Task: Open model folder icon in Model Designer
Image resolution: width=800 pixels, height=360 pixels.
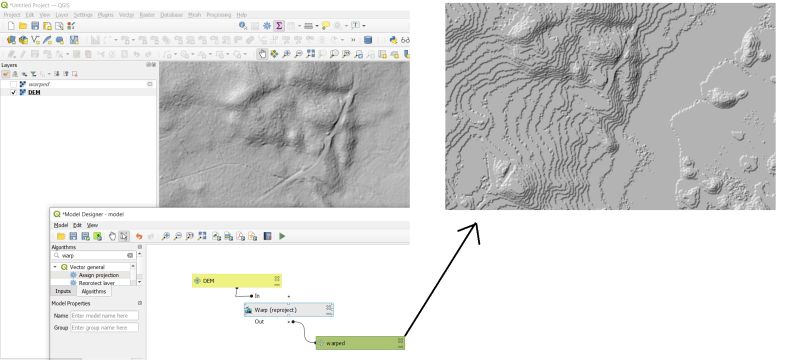Action: tap(61, 236)
